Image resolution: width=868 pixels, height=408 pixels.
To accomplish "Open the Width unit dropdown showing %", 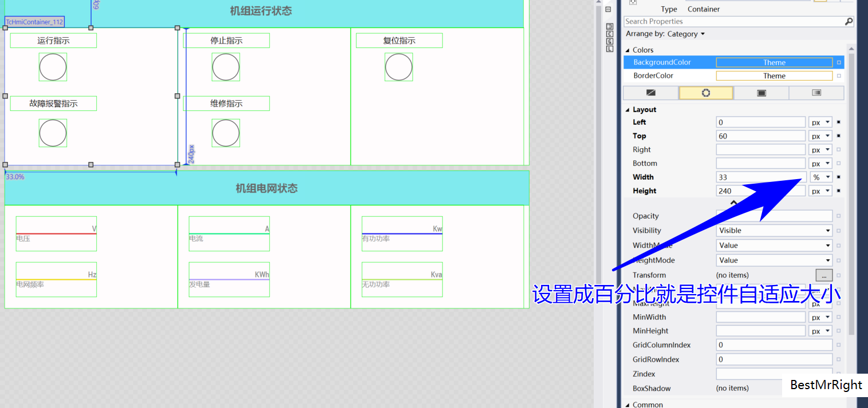I will click(x=820, y=177).
